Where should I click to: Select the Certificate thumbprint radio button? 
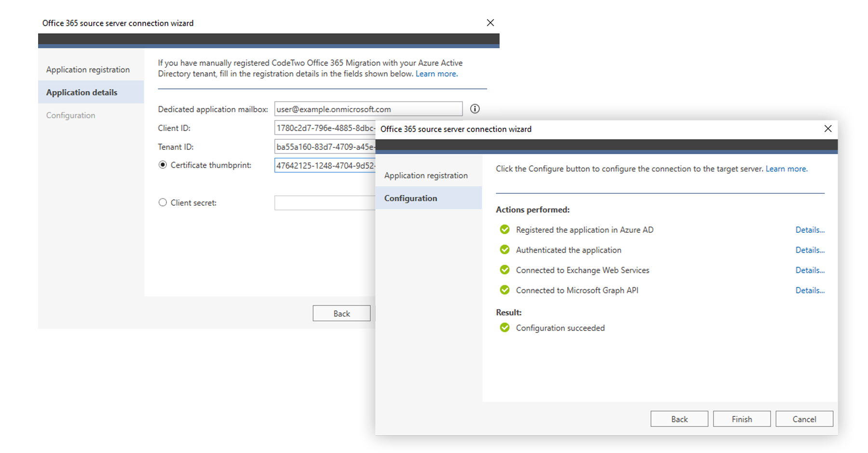tap(163, 165)
